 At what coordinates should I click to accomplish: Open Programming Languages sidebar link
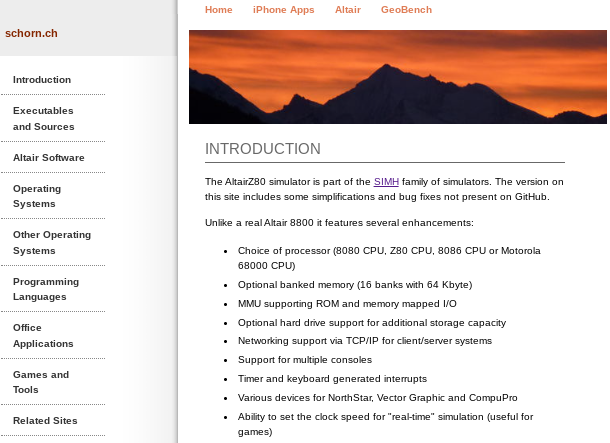(x=46, y=289)
